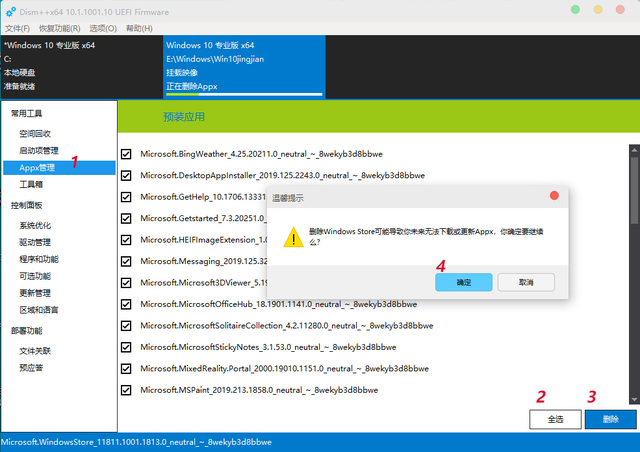Click the green window control button
Viewport: 640px width, 452px height.
575,9
